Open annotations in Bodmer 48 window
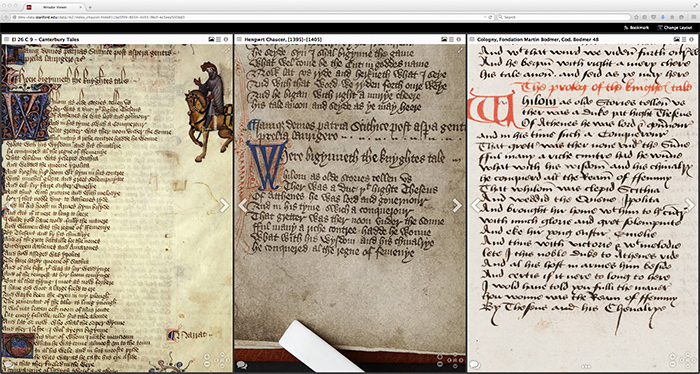700x374 pixels. [475, 365]
